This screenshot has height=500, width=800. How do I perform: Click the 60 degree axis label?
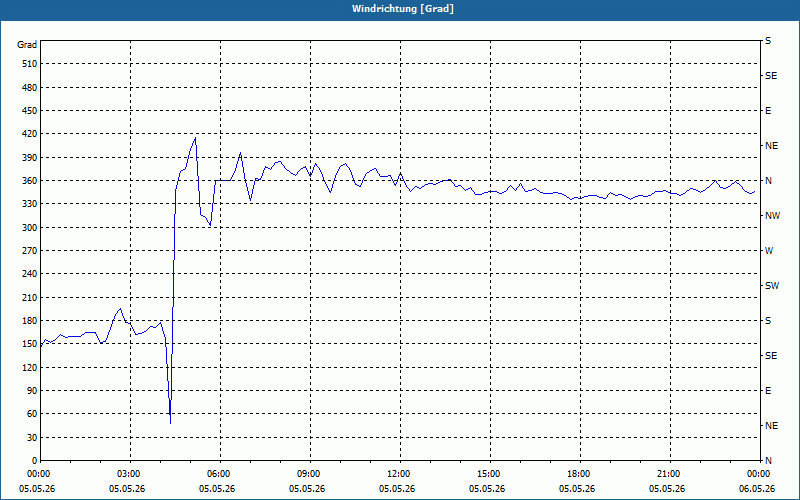click(32, 414)
